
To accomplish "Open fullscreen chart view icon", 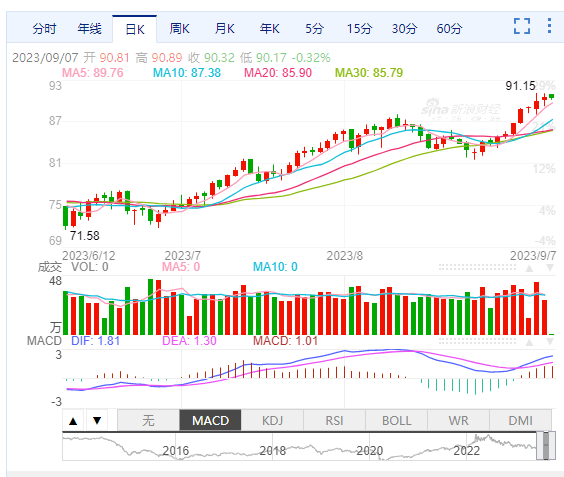I will (522, 26).
